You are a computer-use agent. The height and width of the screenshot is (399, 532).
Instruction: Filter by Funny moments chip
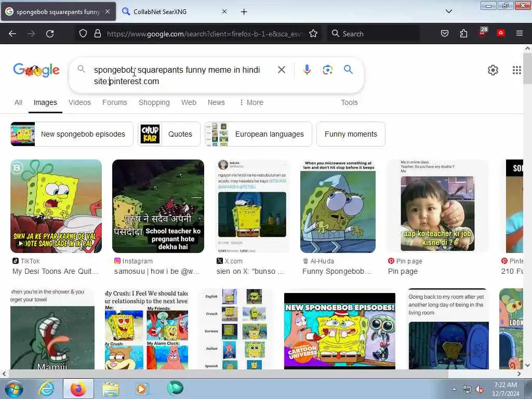(x=351, y=134)
